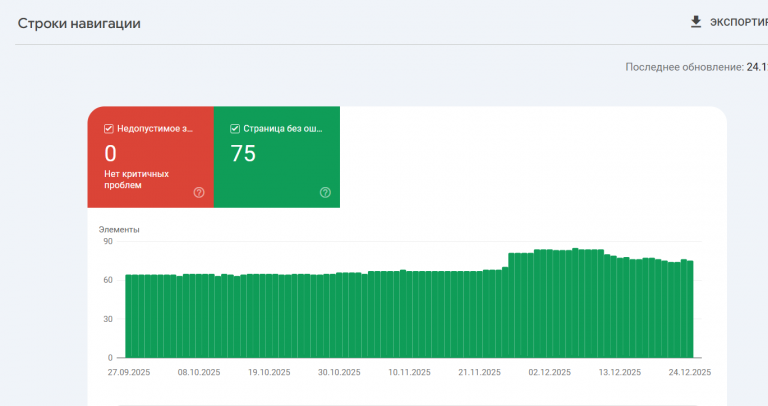768x406 pixels.
Task: Open help icon in the green valid card
Action: (325, 192)
